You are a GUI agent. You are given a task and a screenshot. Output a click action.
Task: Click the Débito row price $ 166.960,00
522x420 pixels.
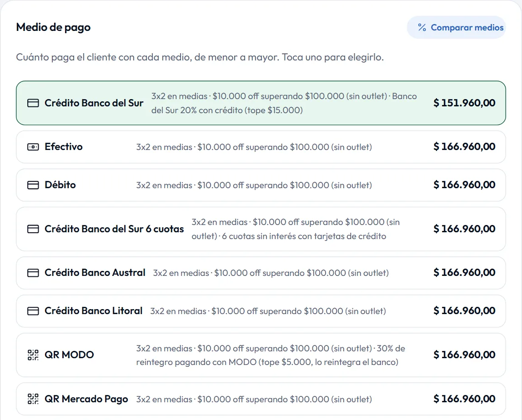coord(464,185)
